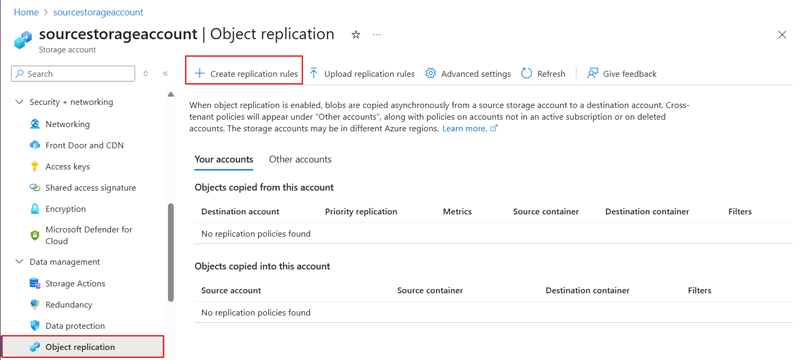This screenshot has width=800, height=360.
Task: Select Object replication in the sidebar
Action: point(83,347)
